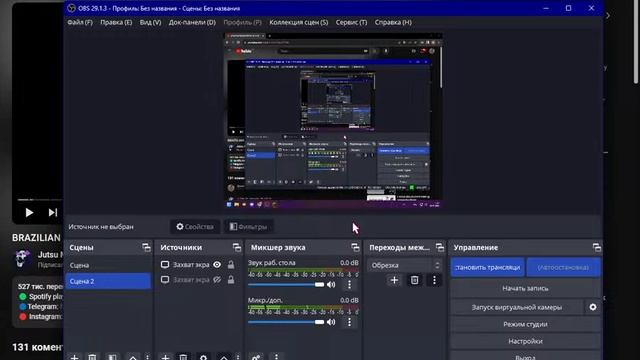The image size is (640, 360).
Task: Click the YouTube video progress bar
Action: point(40,200)
